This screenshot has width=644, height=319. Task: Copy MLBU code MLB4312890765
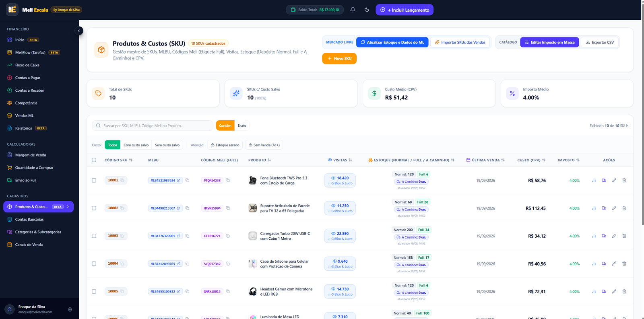tap(187, 263)
